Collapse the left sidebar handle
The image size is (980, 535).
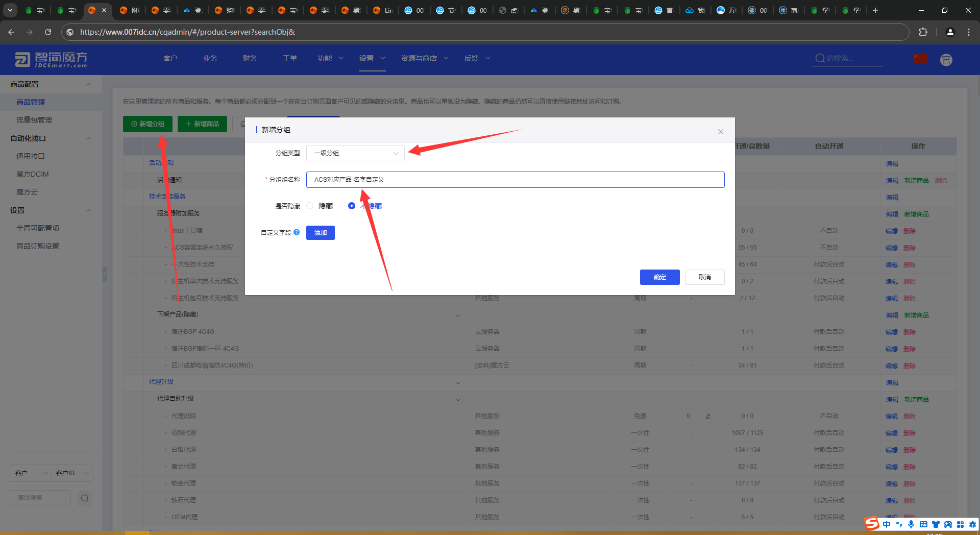tap(105, 274)
